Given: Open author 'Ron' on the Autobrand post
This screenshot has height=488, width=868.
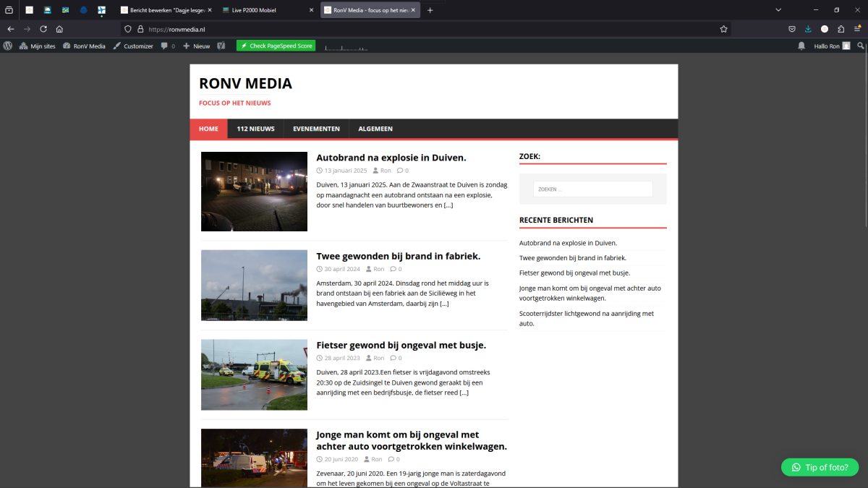Looking at the screenshot, I should point(386,171).
